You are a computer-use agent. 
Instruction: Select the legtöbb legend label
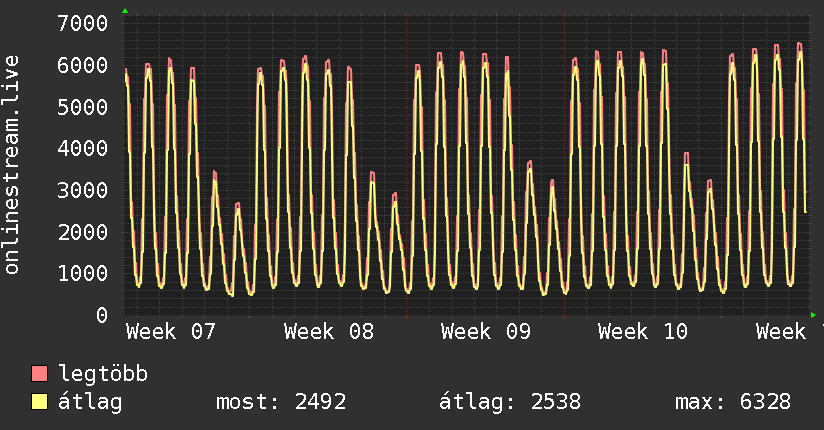pos(103,374)
